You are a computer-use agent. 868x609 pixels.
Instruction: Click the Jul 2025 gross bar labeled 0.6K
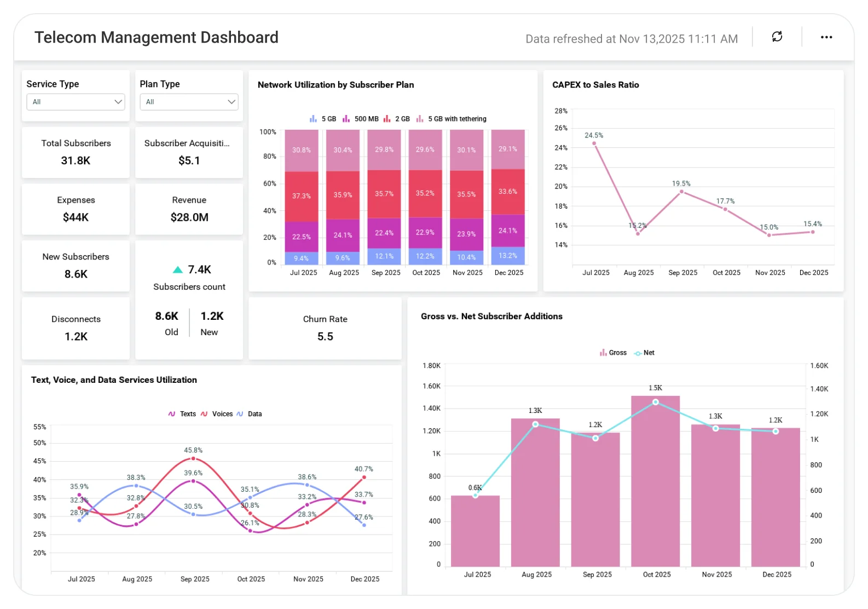[x=475, y=531]
